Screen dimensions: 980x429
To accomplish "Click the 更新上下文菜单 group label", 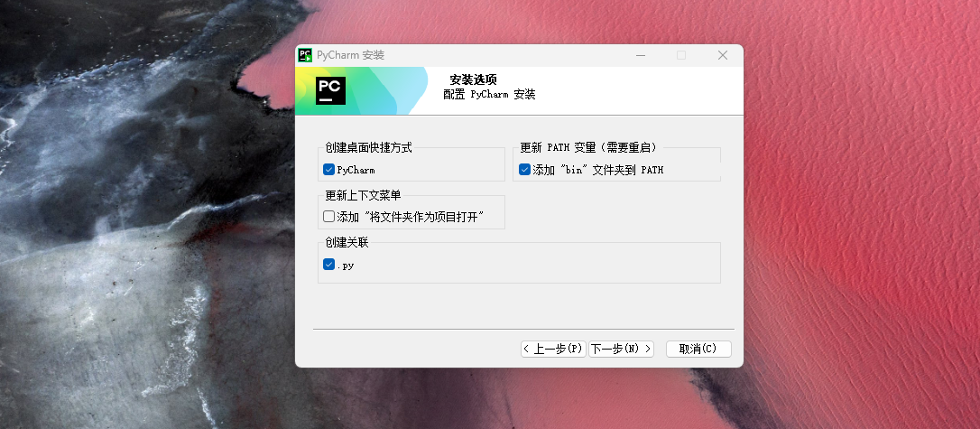I will point(363,196).
